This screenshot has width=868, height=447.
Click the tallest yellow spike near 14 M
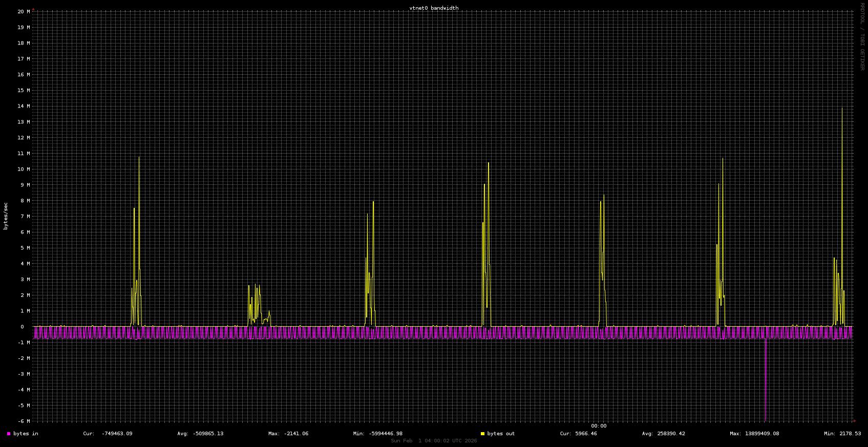click(x=842, y=110)
